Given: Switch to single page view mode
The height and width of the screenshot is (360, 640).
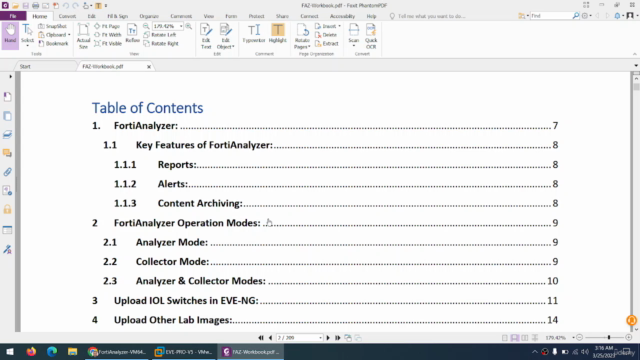Looking at the screenshot, I should (505, 338).
